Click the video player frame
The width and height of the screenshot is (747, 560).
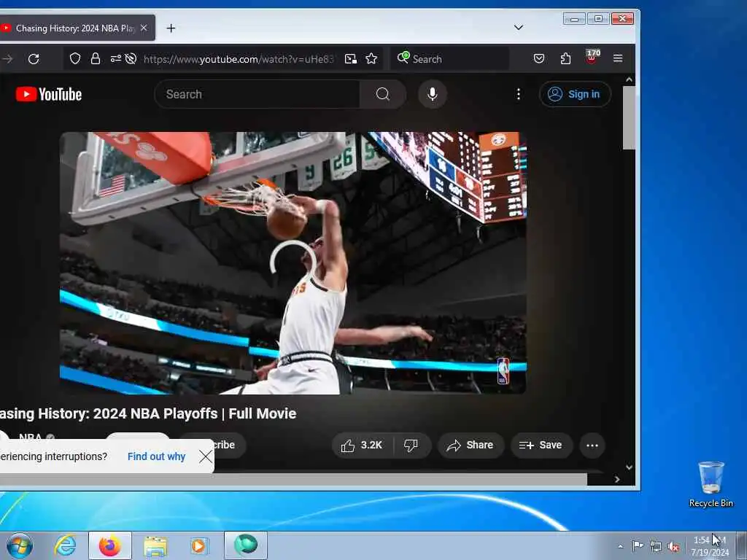coord(293,262)
